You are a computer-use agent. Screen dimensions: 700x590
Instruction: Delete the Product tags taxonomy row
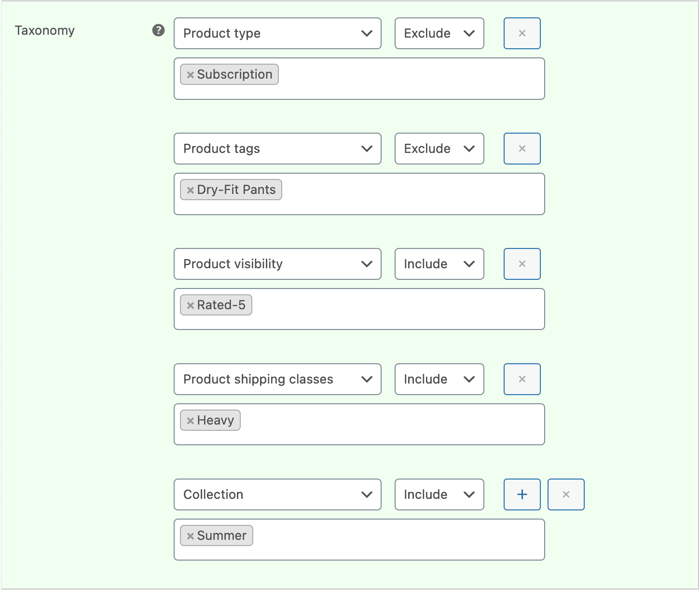(x=522, y=149)
